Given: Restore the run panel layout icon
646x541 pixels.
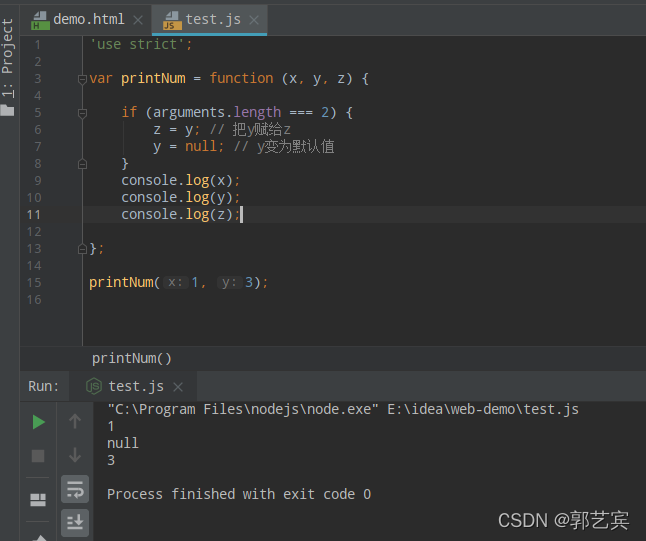Looking at the screenshot, I should coord(38,500).
